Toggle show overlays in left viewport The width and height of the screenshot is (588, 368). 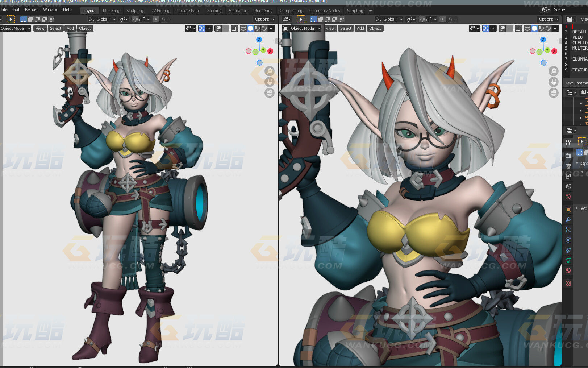click(218, 28)
